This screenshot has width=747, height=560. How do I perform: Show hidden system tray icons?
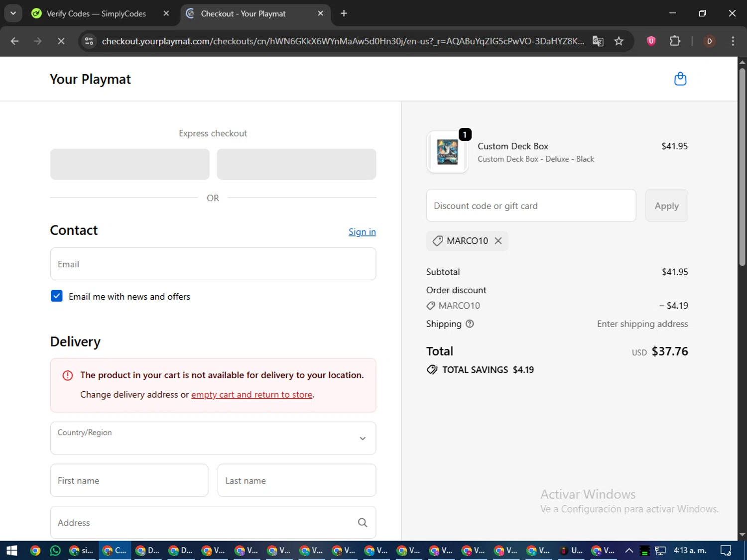coord(629,551)
